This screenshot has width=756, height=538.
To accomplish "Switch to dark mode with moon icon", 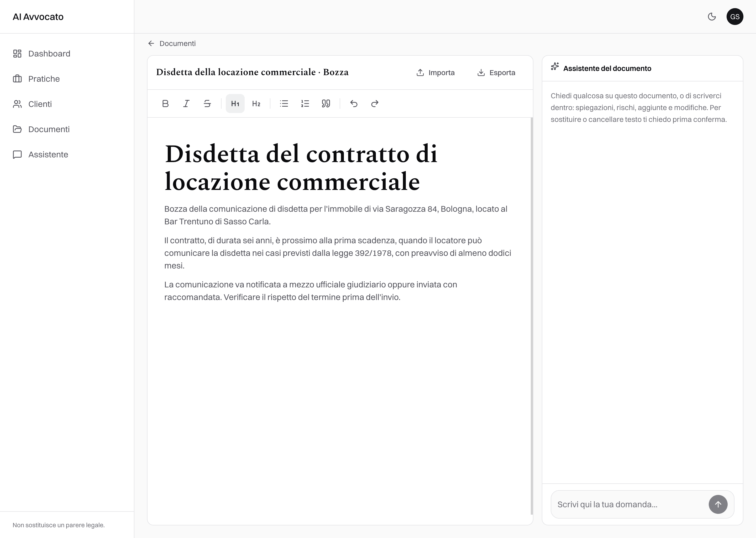I will click(712, 17).
